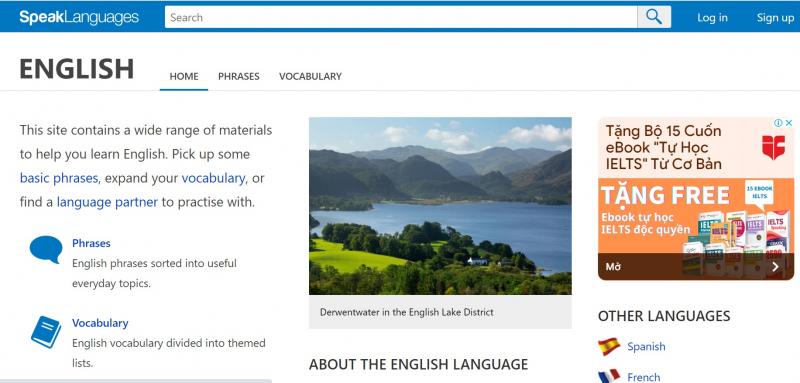
Task: Switch to the VOCABULARY tab
Action: click(310, 76)
